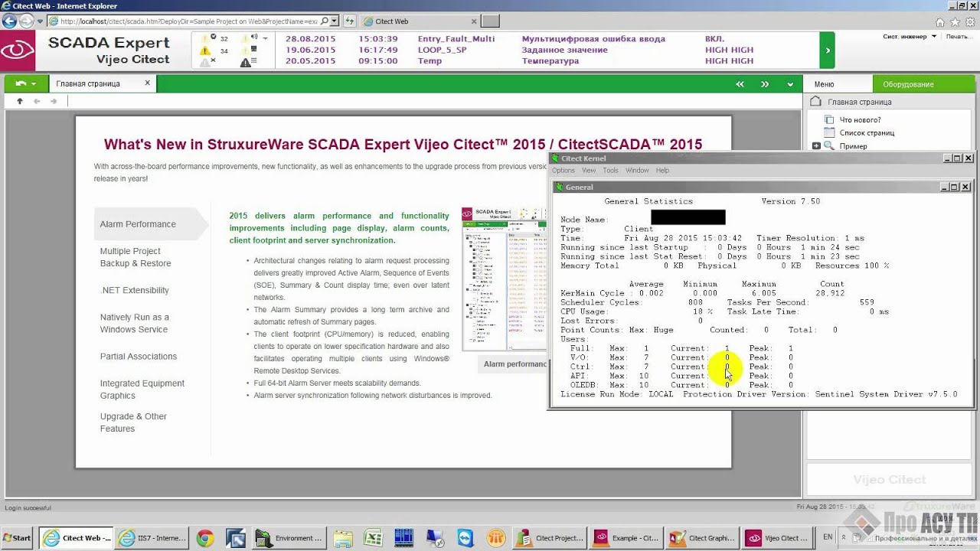980x551 pixels.
Task: Click the parent page up arrow
Action: coord(20,101)
